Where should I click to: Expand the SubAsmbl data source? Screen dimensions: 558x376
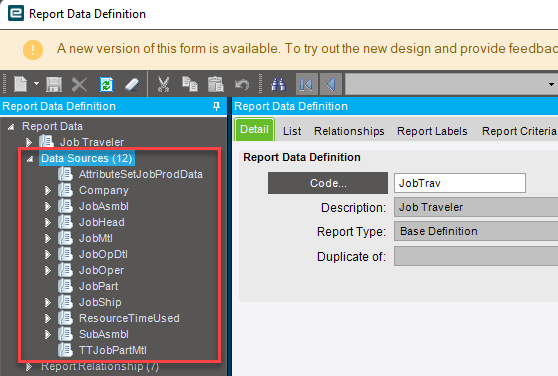coord(48,335)
